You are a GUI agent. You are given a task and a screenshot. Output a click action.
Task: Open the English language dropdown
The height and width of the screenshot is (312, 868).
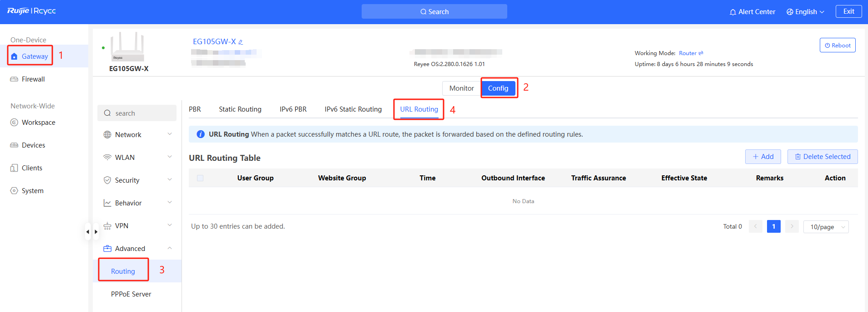805,12
